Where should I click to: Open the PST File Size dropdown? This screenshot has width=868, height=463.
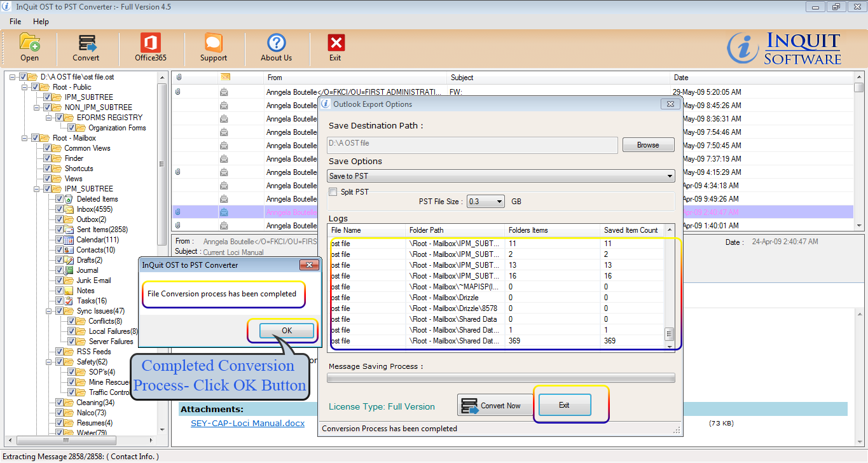pos(486,202)
